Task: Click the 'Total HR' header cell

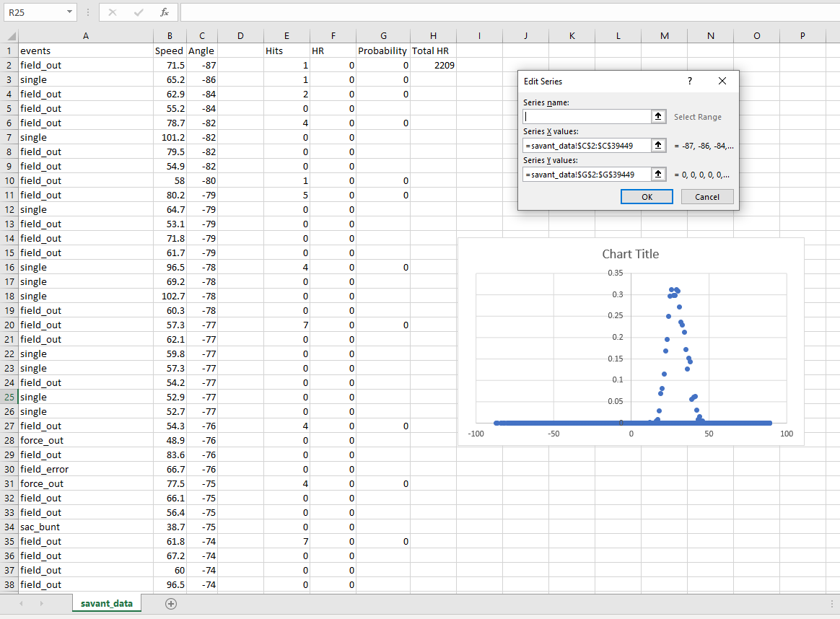Action: coord(434,51)
